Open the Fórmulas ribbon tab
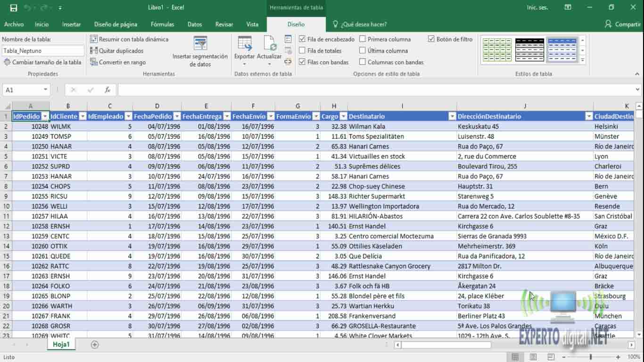Viewport: 644px width, 362px height. click(x=162, y=24)
